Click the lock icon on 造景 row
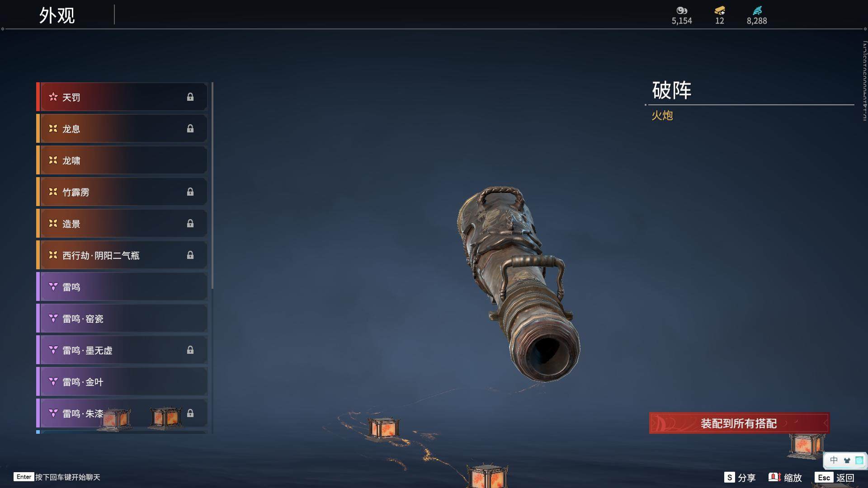Viewport: 868px width, 488px height. click(190, 224)
